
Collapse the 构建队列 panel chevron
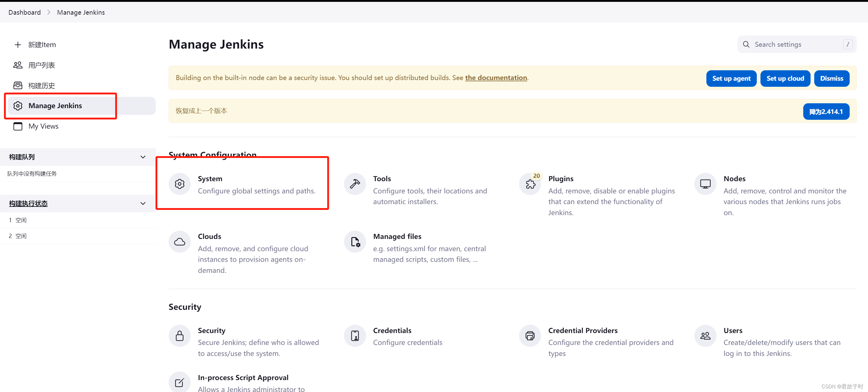[x=143, y=157]
